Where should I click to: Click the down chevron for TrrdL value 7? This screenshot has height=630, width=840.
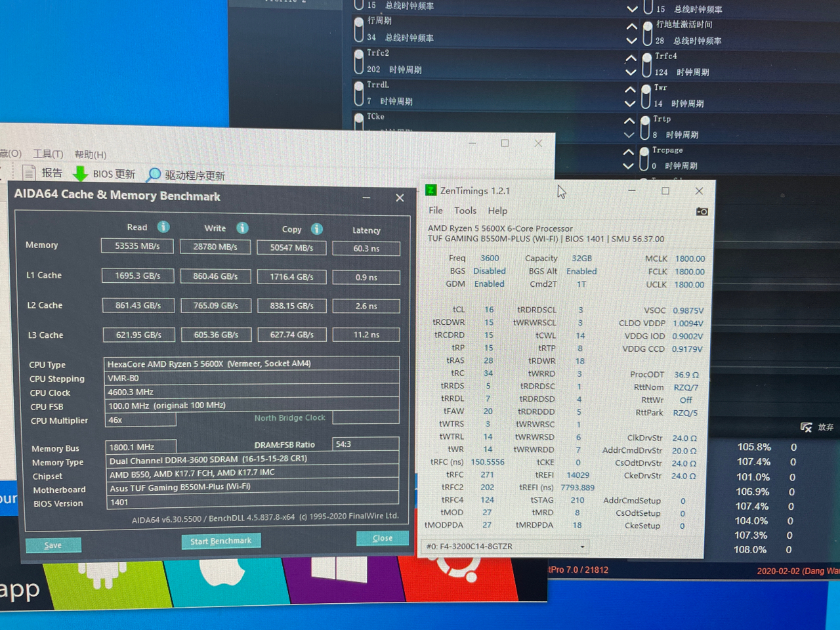coord(630,104)
